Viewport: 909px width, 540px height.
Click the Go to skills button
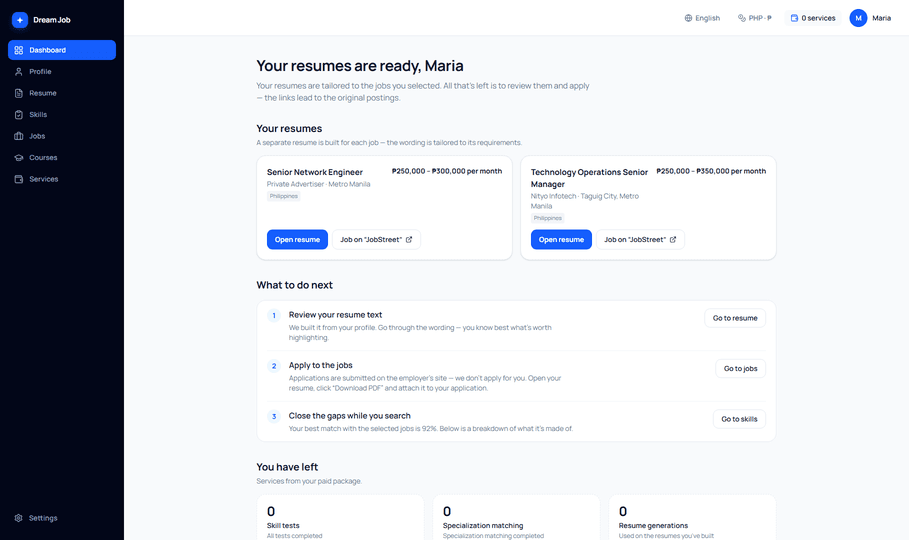tap(739, 419)
